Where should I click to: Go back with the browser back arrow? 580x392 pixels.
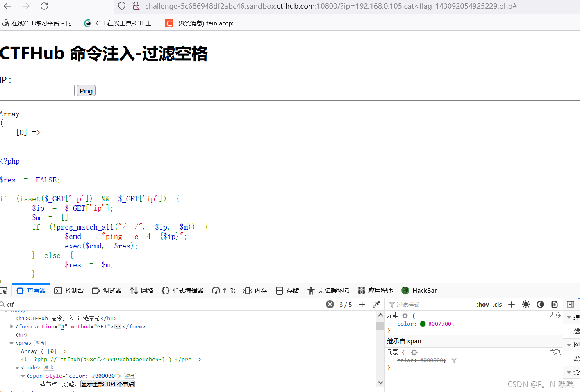7,6
